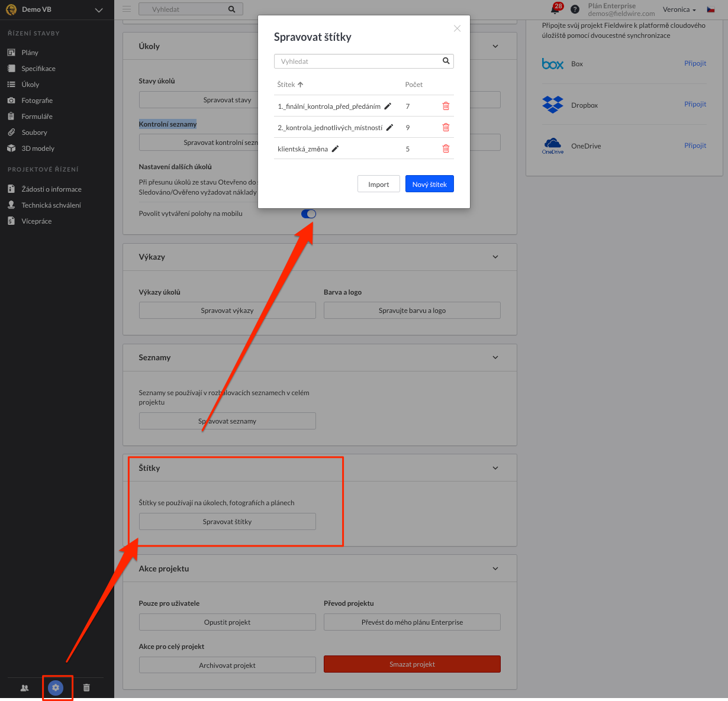The height and width of the screenshot is (701, 728).
Task: Collapse the Výkazy section
Action: click(495, 257)
